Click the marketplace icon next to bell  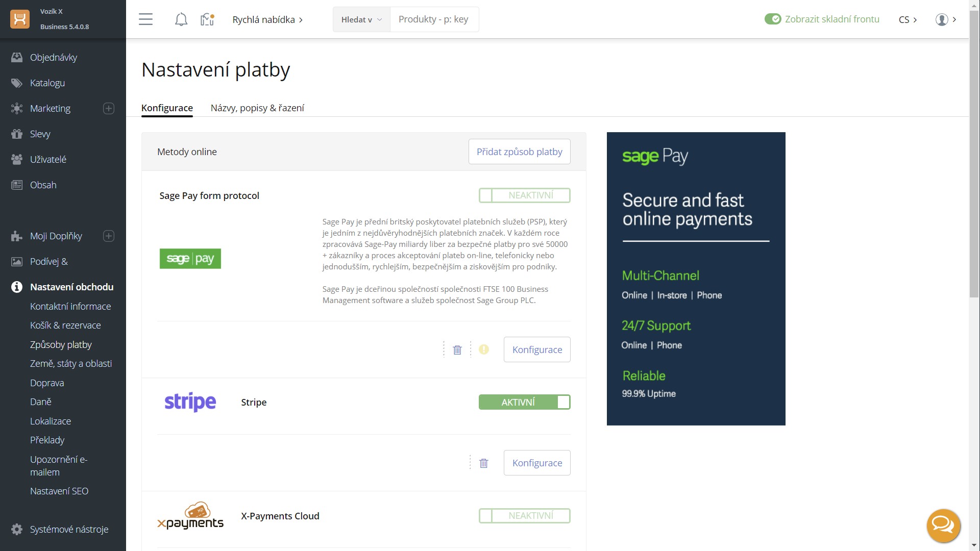point(207,19)
